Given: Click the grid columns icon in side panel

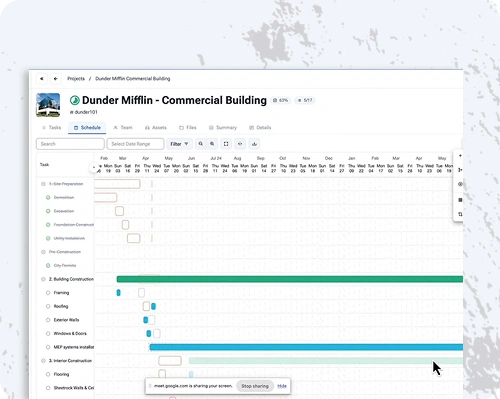Looking at the screenshot, I should pos(460,200).
